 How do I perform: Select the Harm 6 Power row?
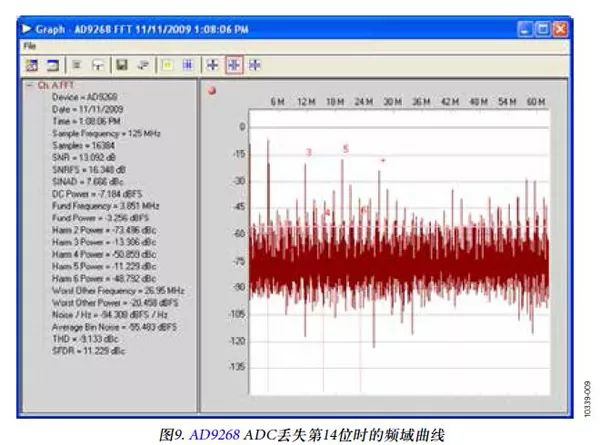(x=104, y=279)
